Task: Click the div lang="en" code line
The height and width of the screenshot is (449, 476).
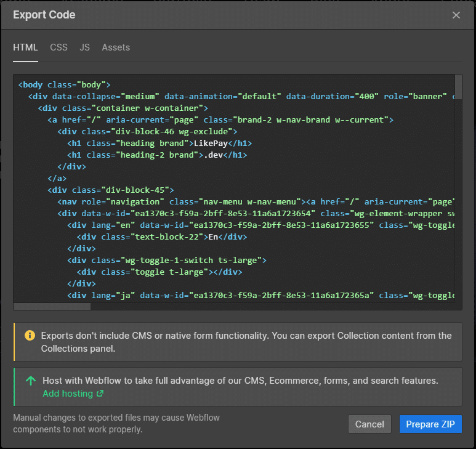Action: pos(260,225)
